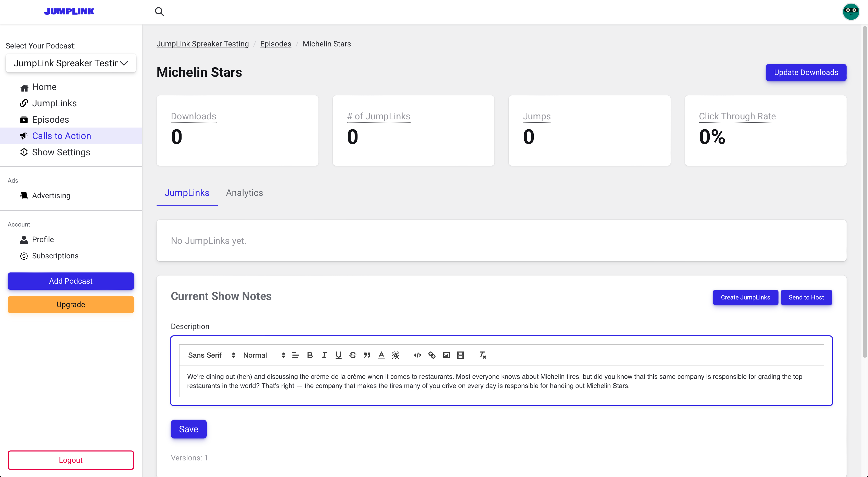868x477 pixels.
Task: Click the Send to Host button
Action: click(x=806, y=297)
